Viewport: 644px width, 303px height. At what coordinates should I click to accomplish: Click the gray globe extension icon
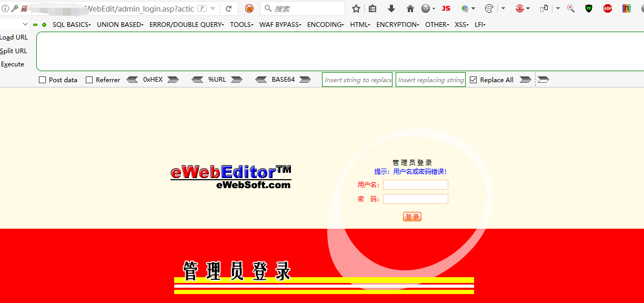click(426, 8)
